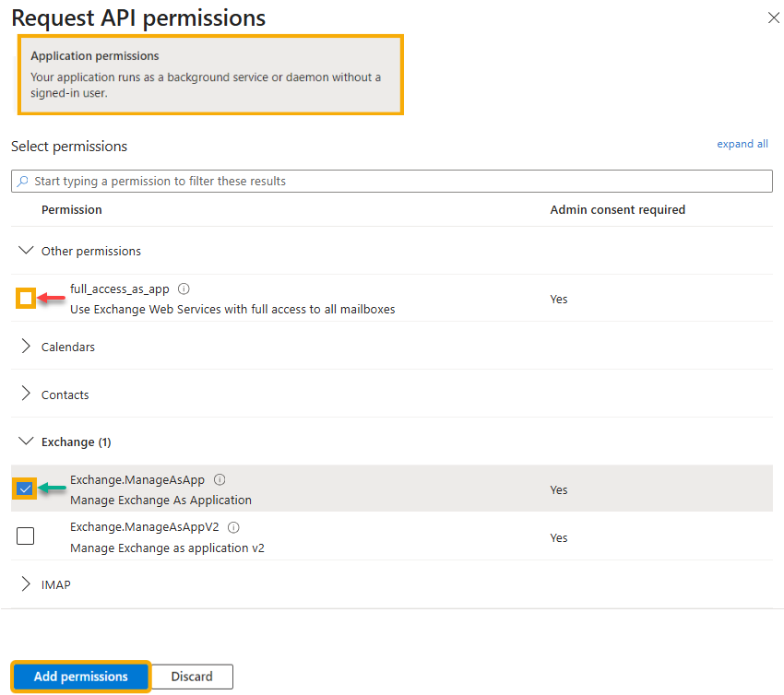Image resolution: width=784 pixels, height=695 pixels.
Task: Check the Exchange.ManageAsAppV2 permission box
Action: (x=26, y=536)
